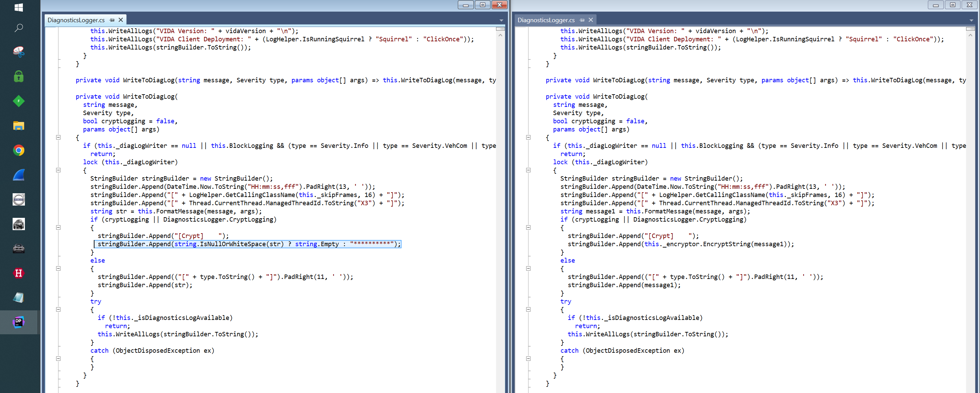980x393 pixels.
Task: Collapse the WriteToDiagLog method body in right window
Action: [x=528, y=138]
